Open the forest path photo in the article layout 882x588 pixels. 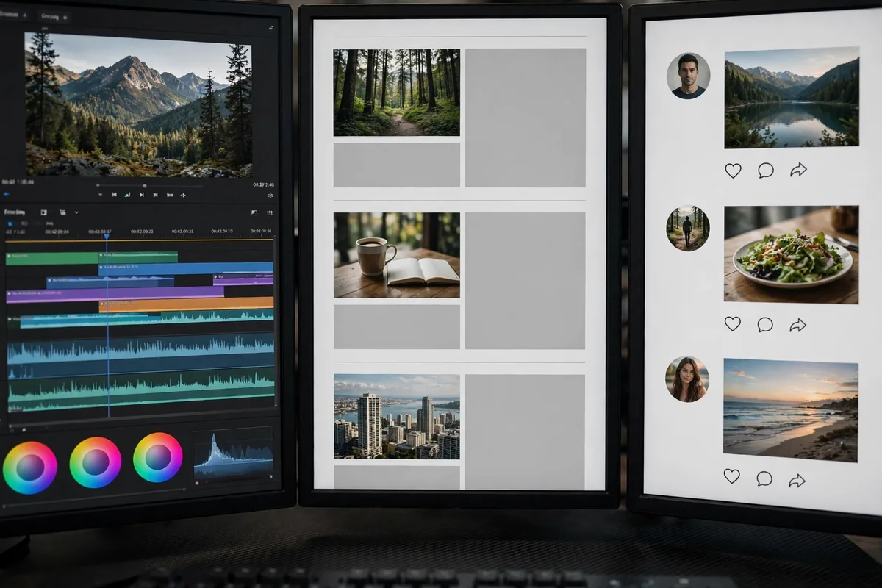point(397,93)
